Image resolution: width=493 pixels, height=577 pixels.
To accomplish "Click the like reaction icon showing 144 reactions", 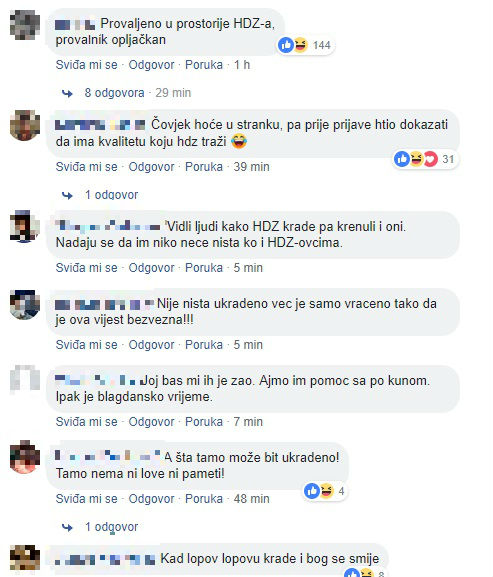I will [x=286, y=45].
